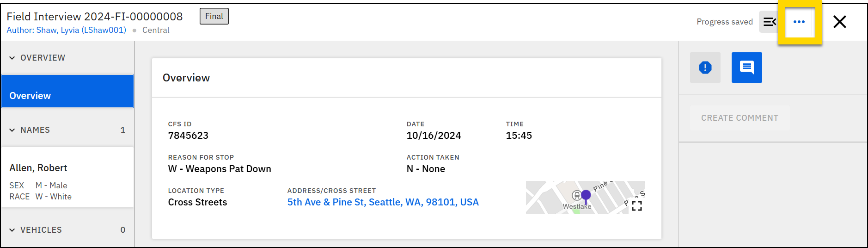
Task: Click the CREATE COMMENT button
Action: (x=740, y=118)
